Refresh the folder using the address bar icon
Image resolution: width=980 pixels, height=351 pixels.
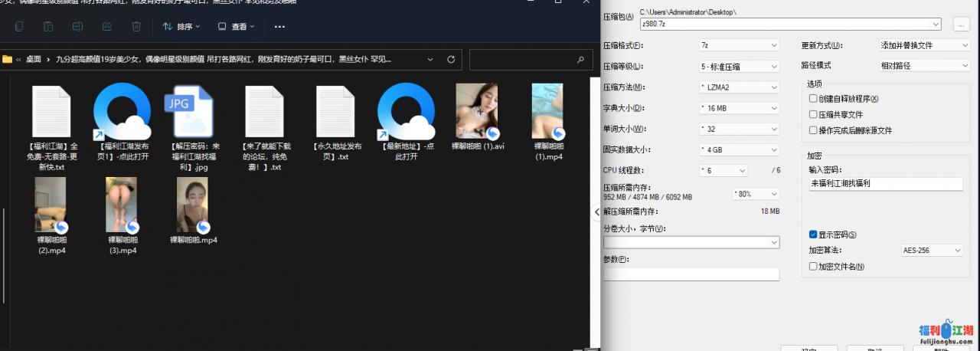click(x=451, y=59)
